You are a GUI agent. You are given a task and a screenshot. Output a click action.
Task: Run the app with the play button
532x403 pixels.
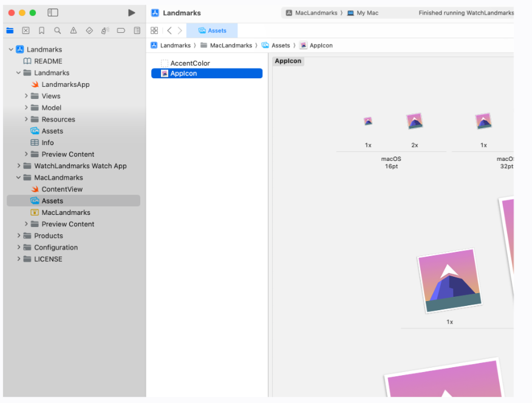(132, 13)
